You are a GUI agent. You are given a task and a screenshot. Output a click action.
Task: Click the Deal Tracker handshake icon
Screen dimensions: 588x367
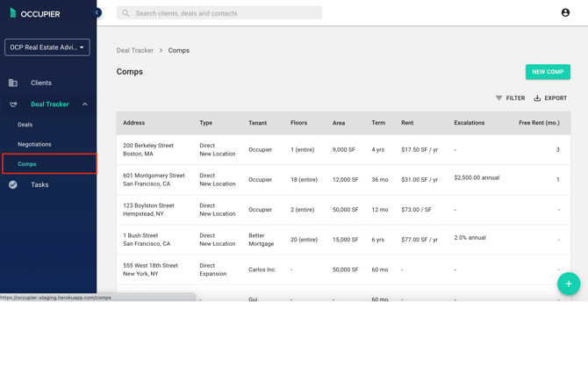coord(13,104)
